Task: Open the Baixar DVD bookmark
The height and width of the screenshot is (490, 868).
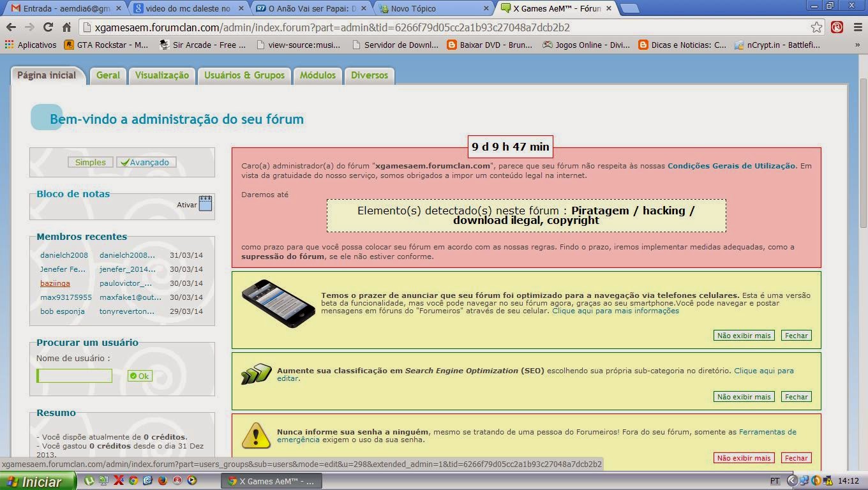Action: (490, 45)
